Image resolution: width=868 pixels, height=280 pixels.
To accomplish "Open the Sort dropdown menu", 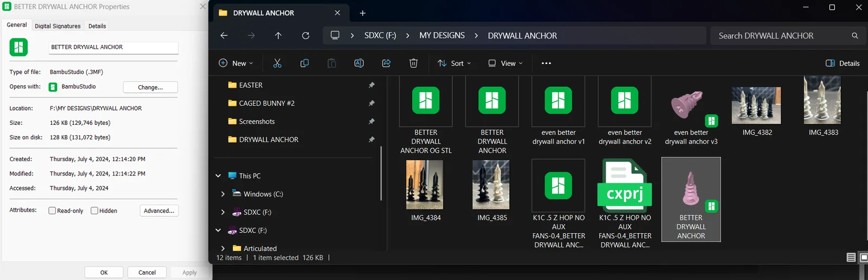I will point(454,63).
